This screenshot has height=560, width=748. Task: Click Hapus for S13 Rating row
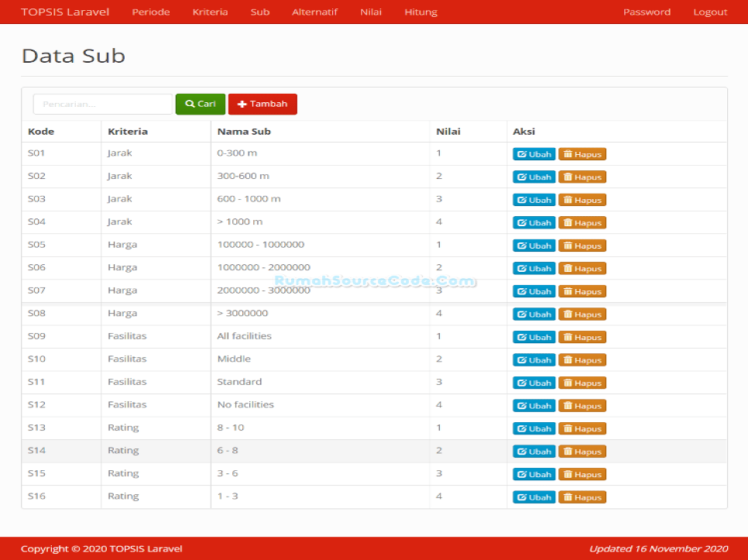pos(582,429)
